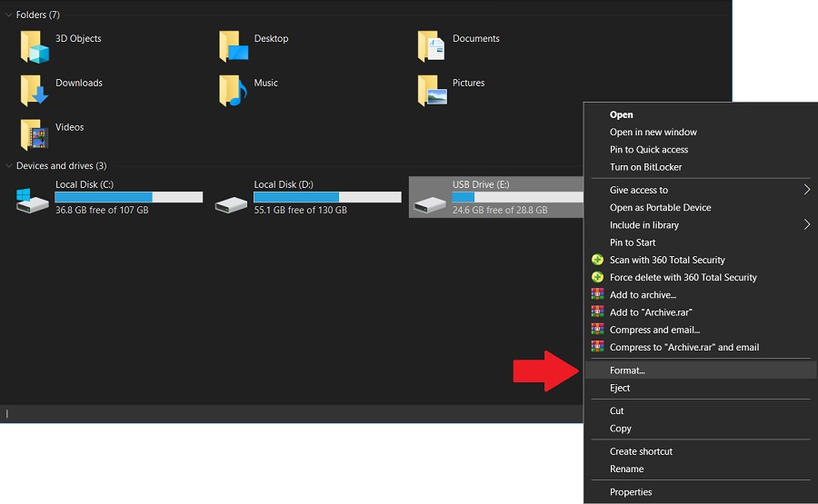The width and height of the screenshot is (818, 504).
Task: Select the Downloads folder icon
Action: [35, 91]
